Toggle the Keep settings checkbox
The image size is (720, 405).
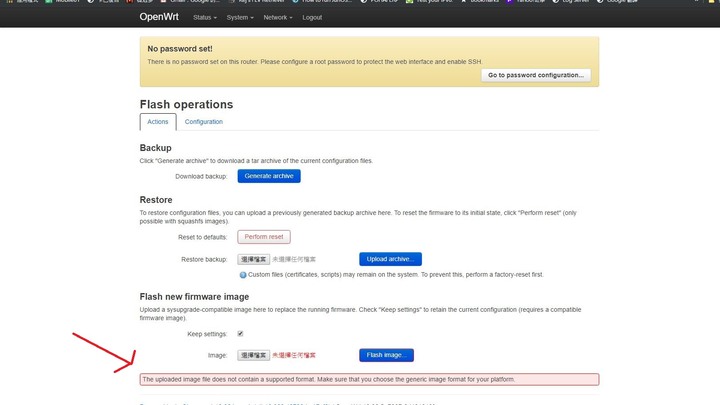pos(240,333)
